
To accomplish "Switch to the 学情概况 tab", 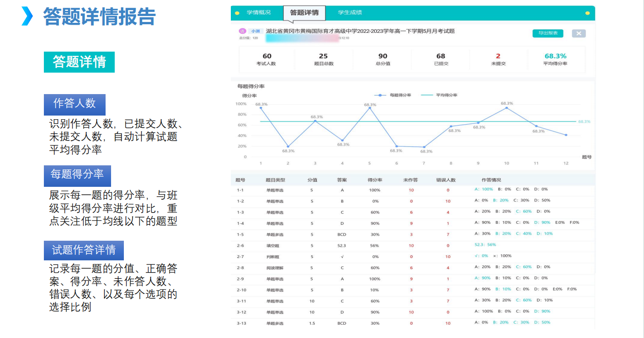I will [x=259, y=12].
